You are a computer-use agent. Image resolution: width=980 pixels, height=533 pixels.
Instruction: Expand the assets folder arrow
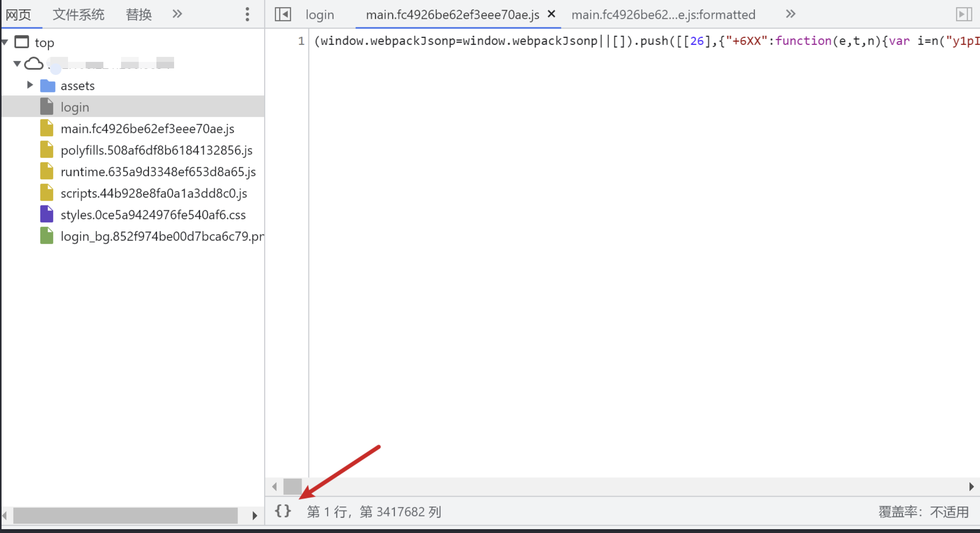pos(30,85)
